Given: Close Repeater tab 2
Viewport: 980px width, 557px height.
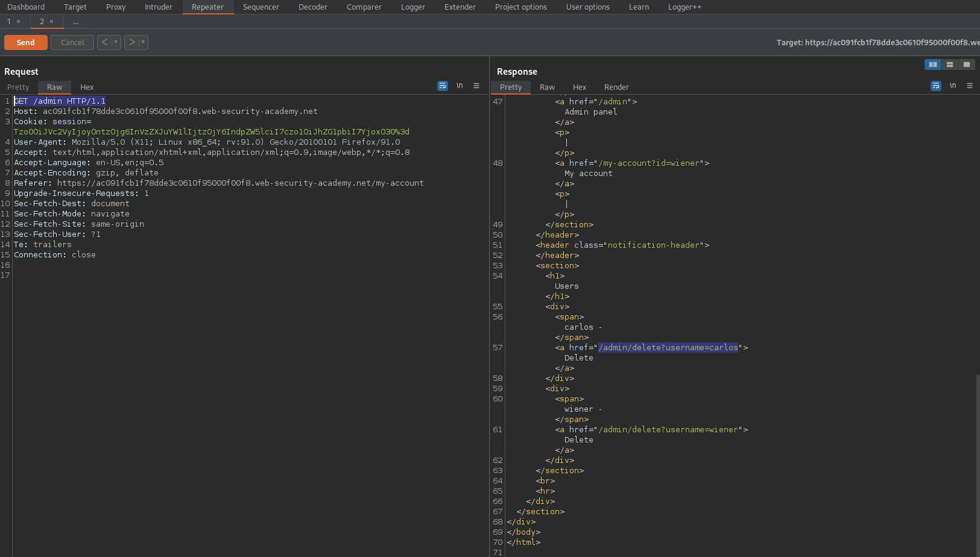Looking at the screenshot, I should pyautogui.click(x=52, y=22).
